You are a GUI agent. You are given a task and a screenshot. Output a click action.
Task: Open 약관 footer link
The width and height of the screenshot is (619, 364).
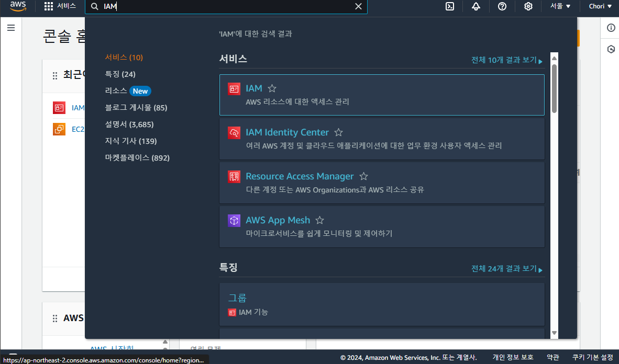[552, 357]
